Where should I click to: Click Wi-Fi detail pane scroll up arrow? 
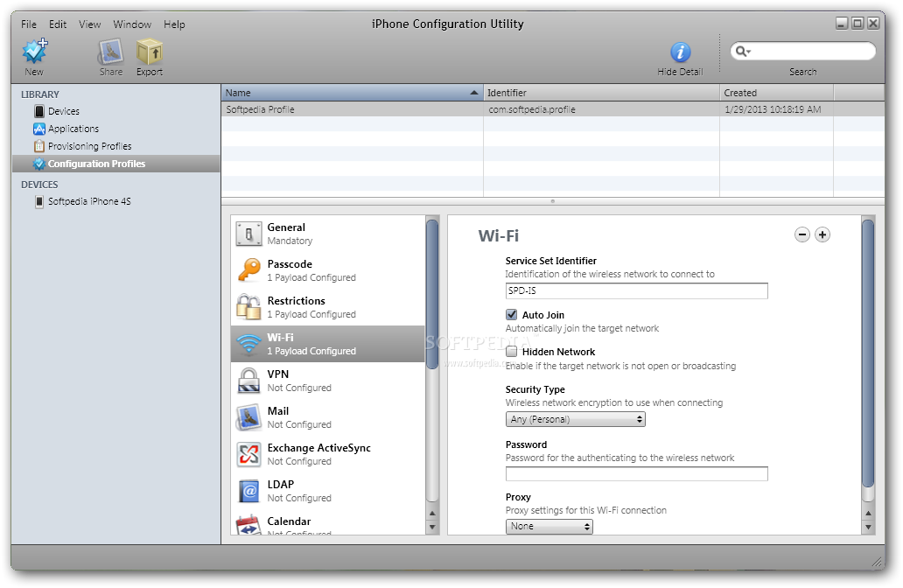click(x=868, y=513)
